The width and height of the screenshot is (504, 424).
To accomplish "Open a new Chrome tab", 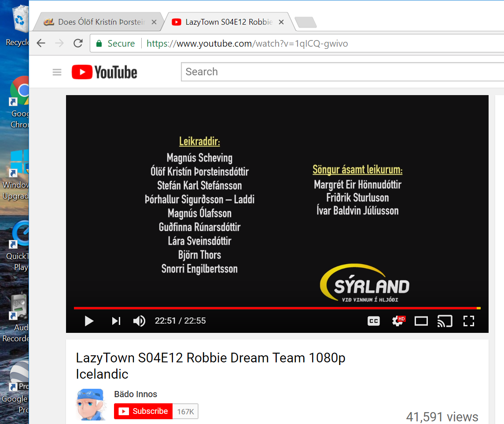I will pos(305,22).
